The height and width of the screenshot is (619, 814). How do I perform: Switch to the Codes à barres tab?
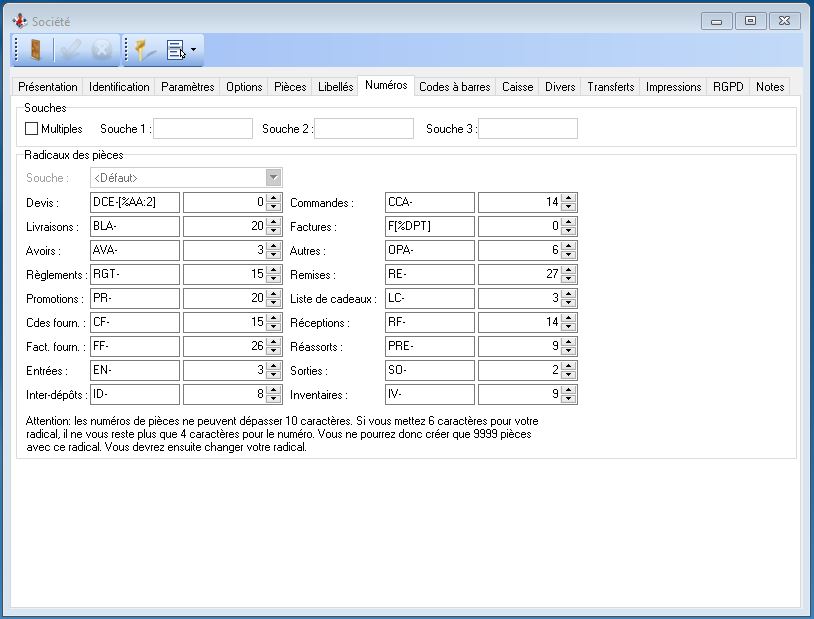[454, 87]
